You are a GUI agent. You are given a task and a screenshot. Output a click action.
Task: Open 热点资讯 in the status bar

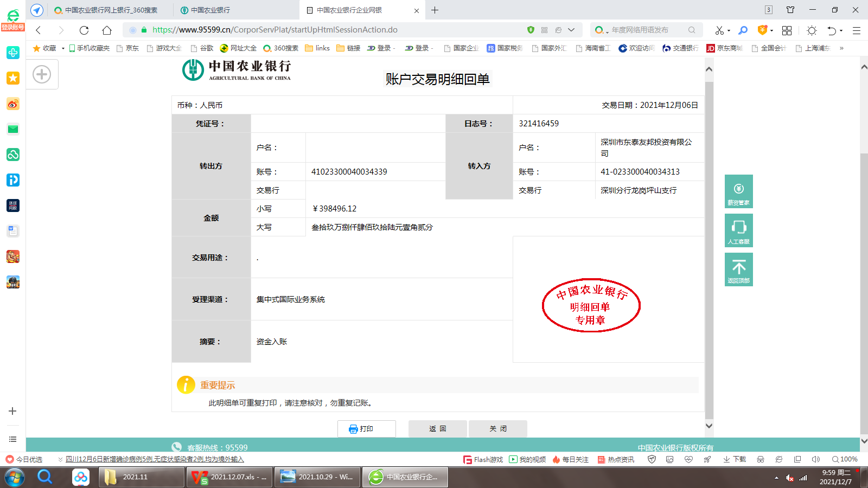click(x=616, y=459)
